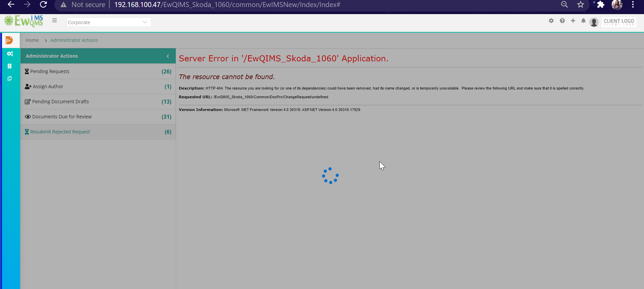
Task: Go forward using the browser forward arrow
Action: point(27,4)
